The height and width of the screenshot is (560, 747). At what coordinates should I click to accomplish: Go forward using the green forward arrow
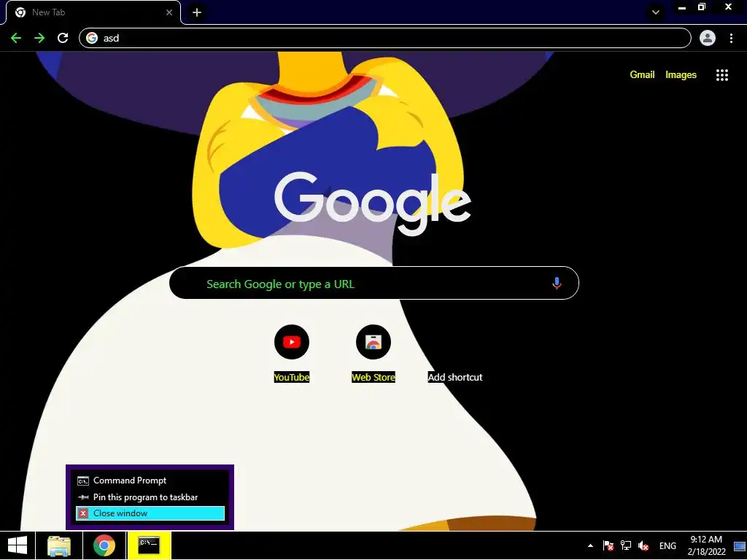39,38
